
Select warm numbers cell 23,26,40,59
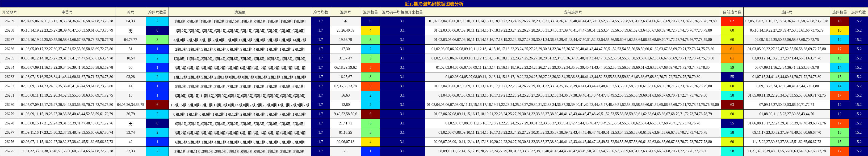point(345,30)
